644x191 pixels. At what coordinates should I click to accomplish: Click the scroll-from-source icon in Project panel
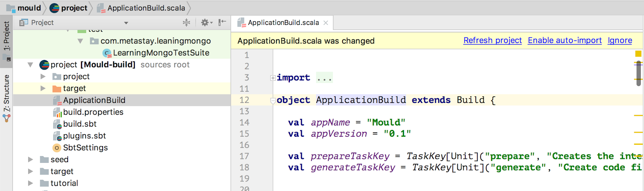point(186,23)
